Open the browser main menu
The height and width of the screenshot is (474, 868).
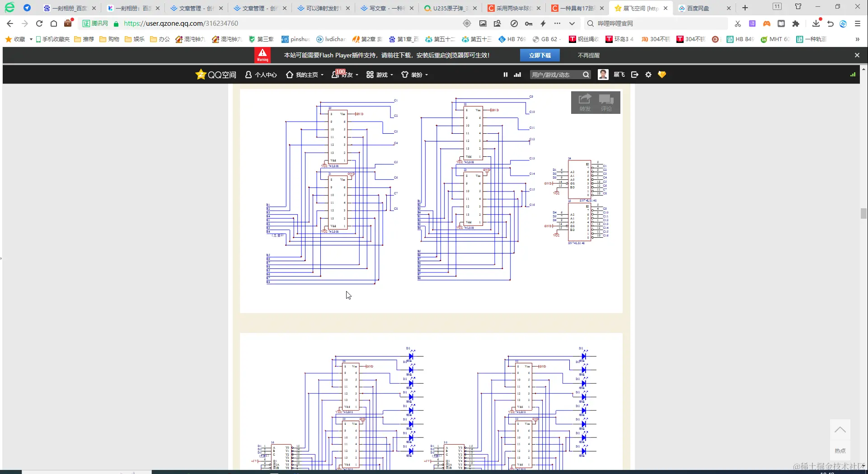click(x=858, y=23)
